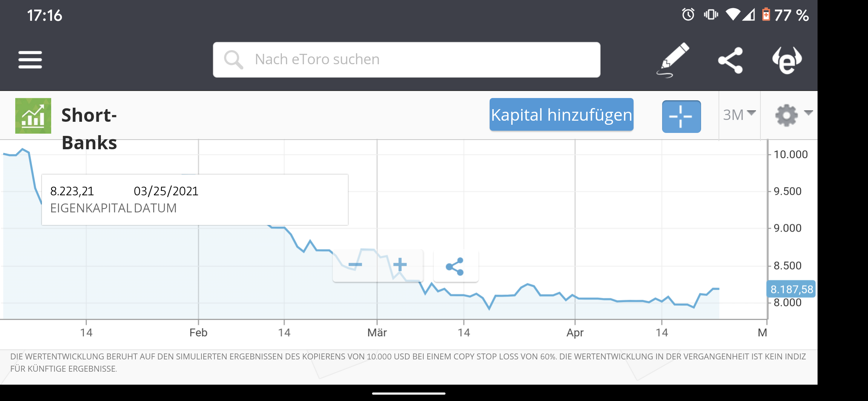This screenshot has height=401, width=868.
Task: Open the hamburger navigation menu
Action: pos(30,60)
